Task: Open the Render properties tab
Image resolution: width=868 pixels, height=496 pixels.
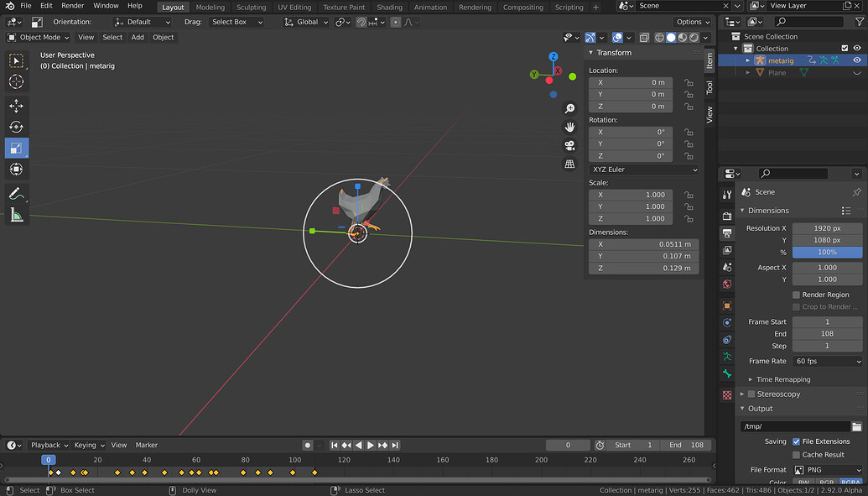Action: click(726, 217)
